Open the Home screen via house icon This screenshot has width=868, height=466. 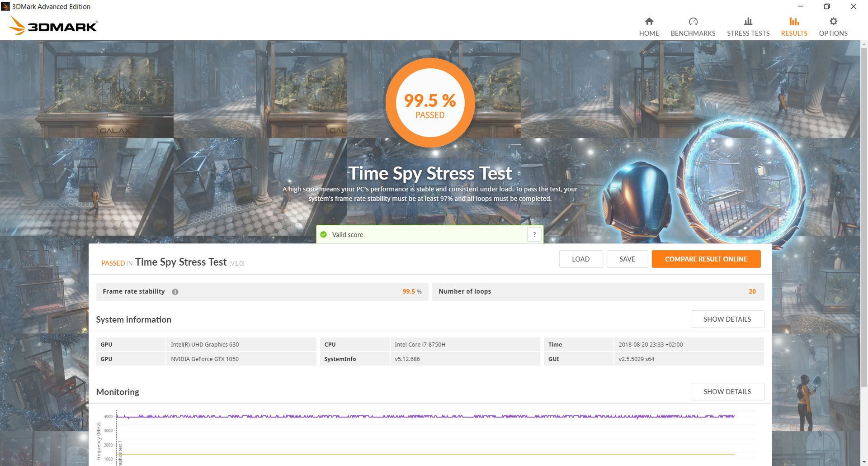(x=649, y=25)
